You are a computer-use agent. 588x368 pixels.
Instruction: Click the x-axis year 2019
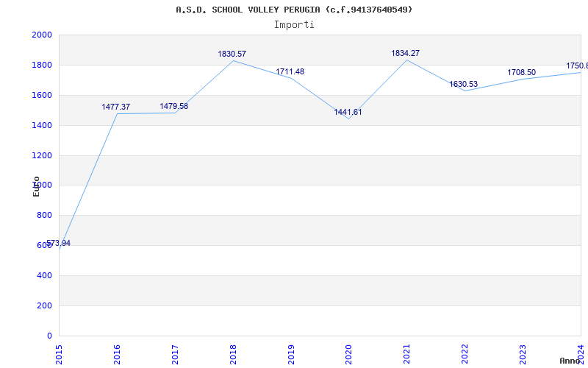[290, 354]
